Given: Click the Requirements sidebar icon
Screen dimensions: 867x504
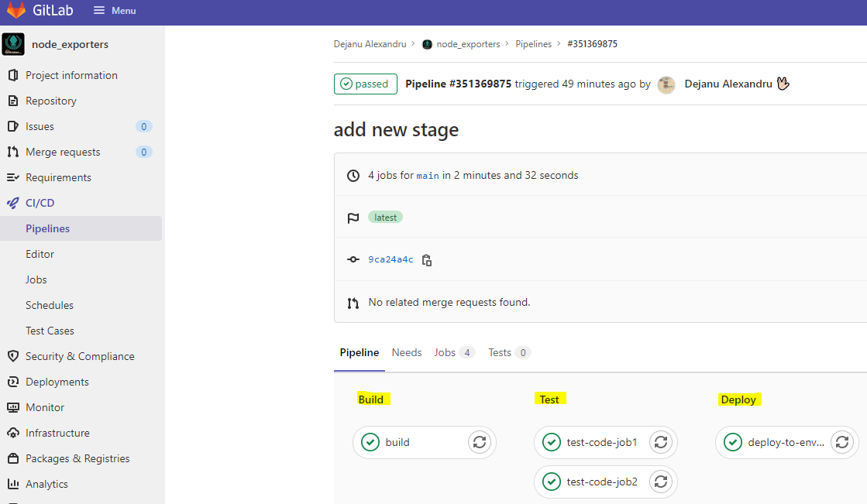Looking at the screenshot, I should click(x=13, y=177).
